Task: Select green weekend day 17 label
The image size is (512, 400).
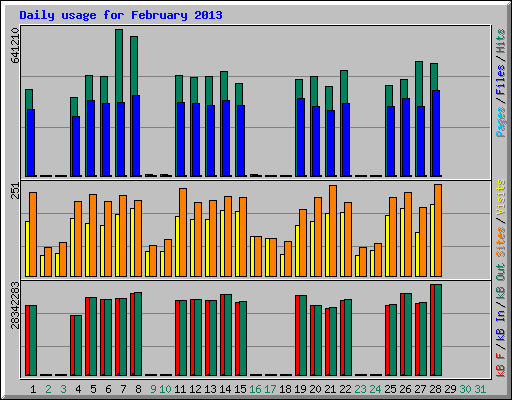Action: [x=270, y=389]
